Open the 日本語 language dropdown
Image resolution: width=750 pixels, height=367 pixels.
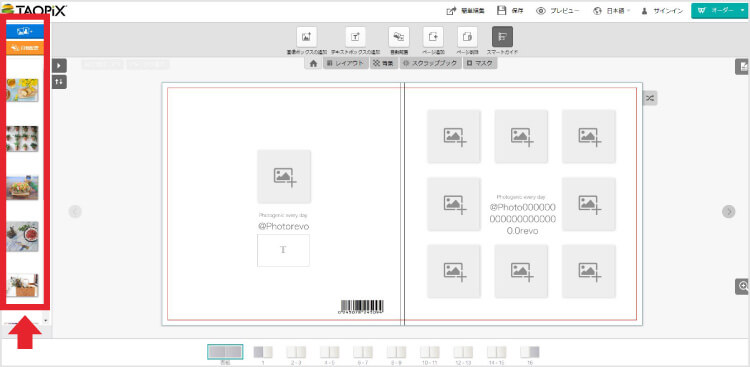(612, 11)
